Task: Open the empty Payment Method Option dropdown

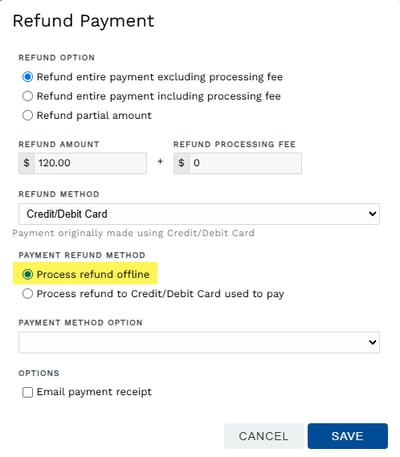Action: pyautogui.click(x=199, y=342)
